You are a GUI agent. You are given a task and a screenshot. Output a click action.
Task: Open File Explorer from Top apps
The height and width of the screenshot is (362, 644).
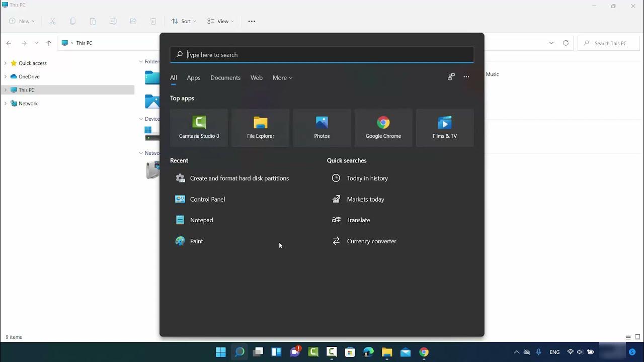click(x=261, y=128)
